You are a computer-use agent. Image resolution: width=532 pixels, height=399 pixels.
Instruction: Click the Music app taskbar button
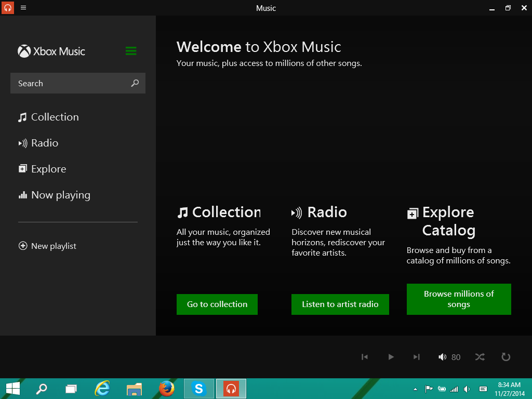pos(231,389)
